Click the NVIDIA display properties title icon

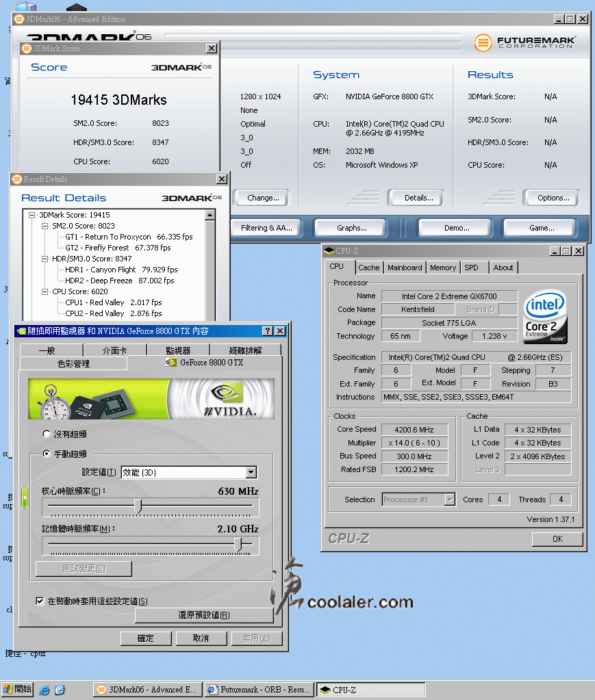21,330
